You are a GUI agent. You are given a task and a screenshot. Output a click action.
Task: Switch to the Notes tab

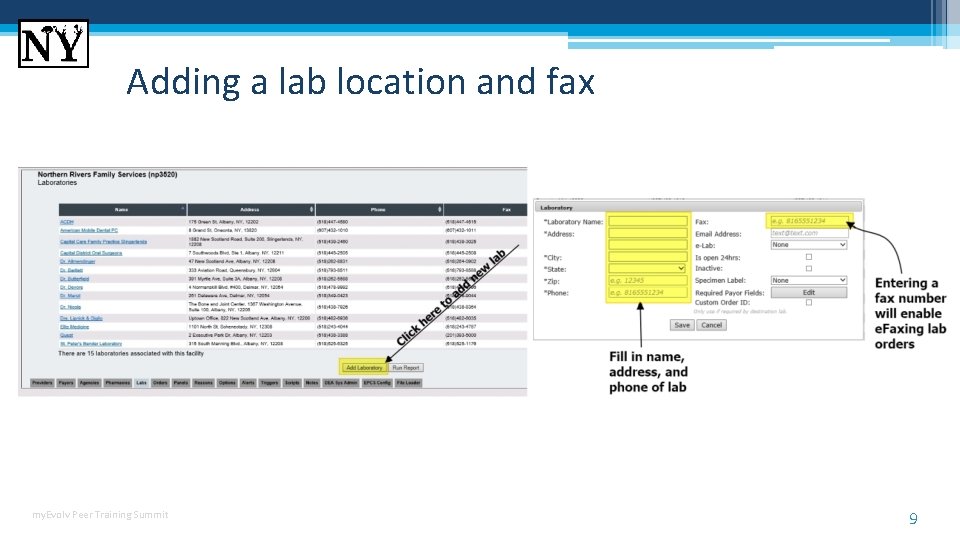pos(312,383)
